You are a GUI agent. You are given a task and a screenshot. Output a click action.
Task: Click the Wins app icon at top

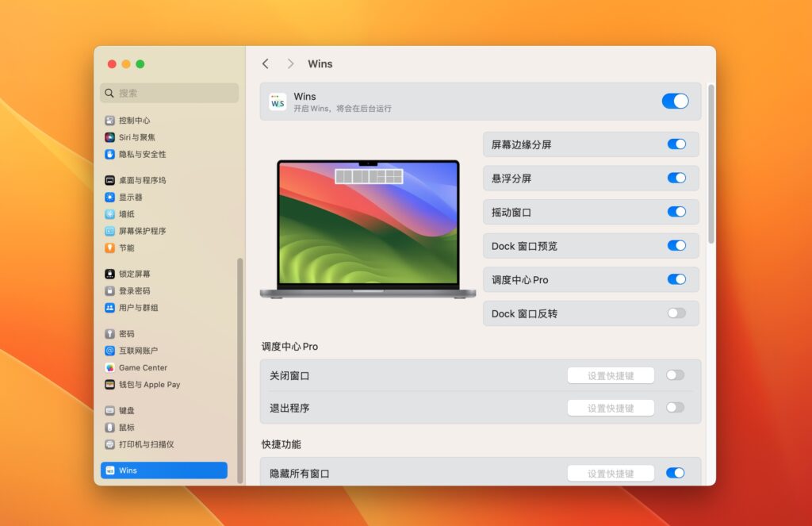point(277,102)
